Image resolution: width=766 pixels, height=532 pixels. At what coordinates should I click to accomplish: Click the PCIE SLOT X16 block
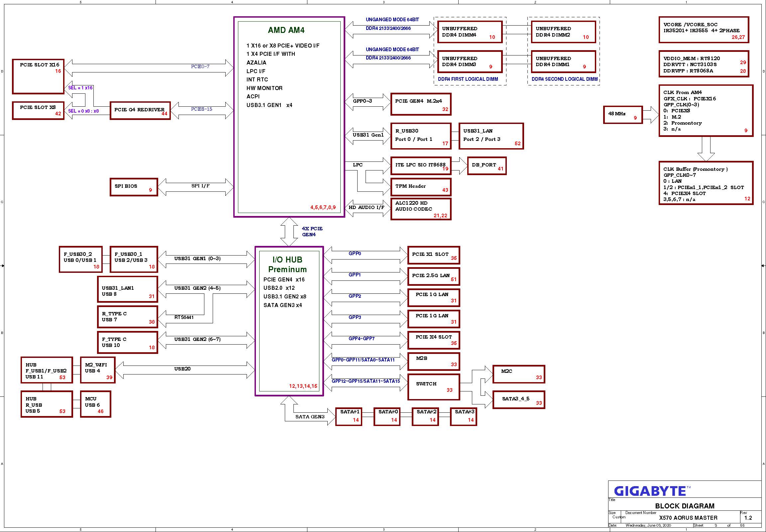click(38, 76)
